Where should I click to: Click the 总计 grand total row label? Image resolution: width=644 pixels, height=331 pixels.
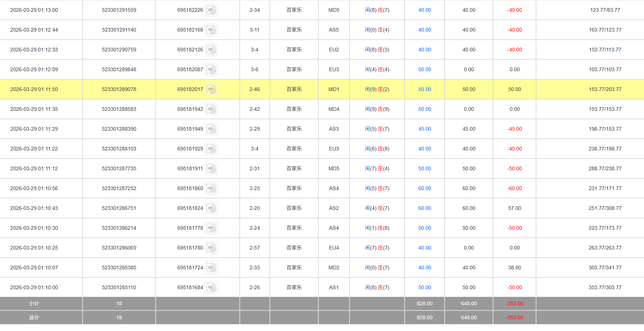pos(34,317)
